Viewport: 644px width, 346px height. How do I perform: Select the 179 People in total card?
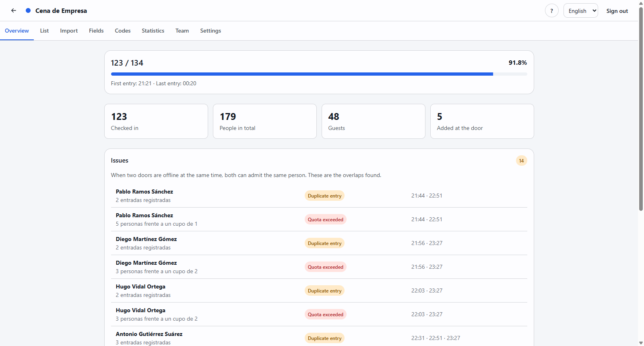[265, 122]
